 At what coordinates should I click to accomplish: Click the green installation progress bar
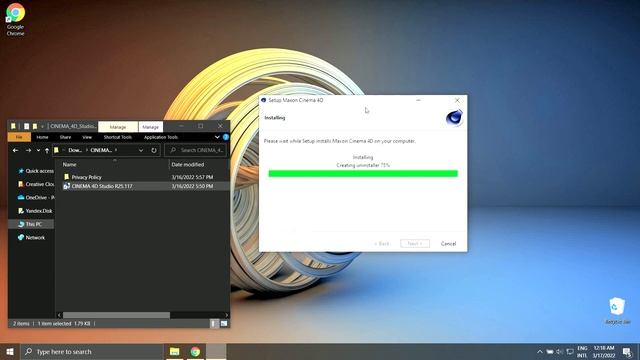point(363,174)
